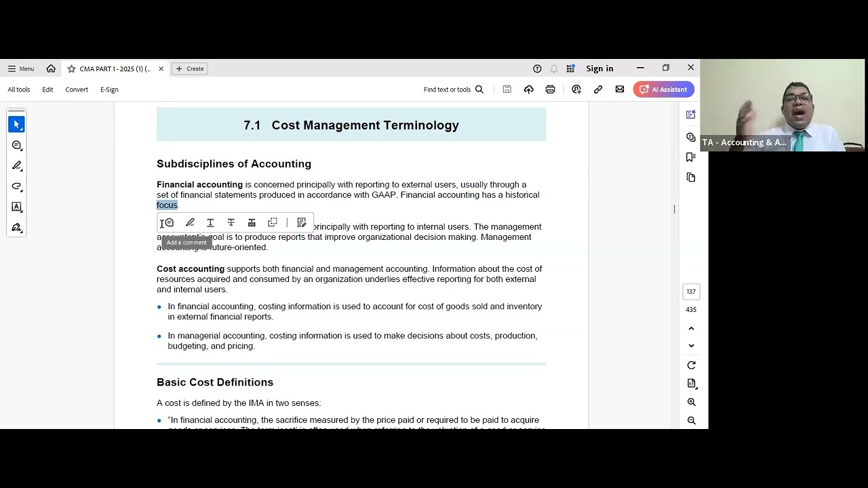
Task: Zoom in with the magnifier plus icon
Action: coord(691,402)
